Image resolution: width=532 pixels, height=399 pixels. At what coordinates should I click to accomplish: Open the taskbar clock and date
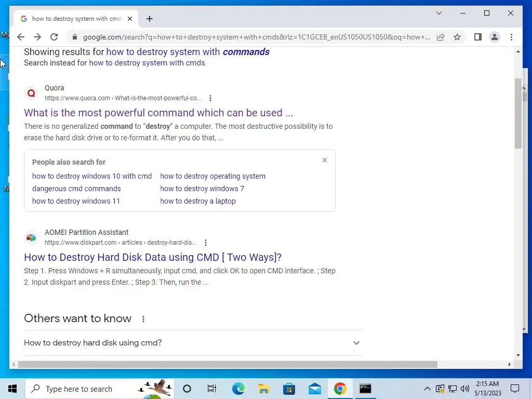(487, 389)
